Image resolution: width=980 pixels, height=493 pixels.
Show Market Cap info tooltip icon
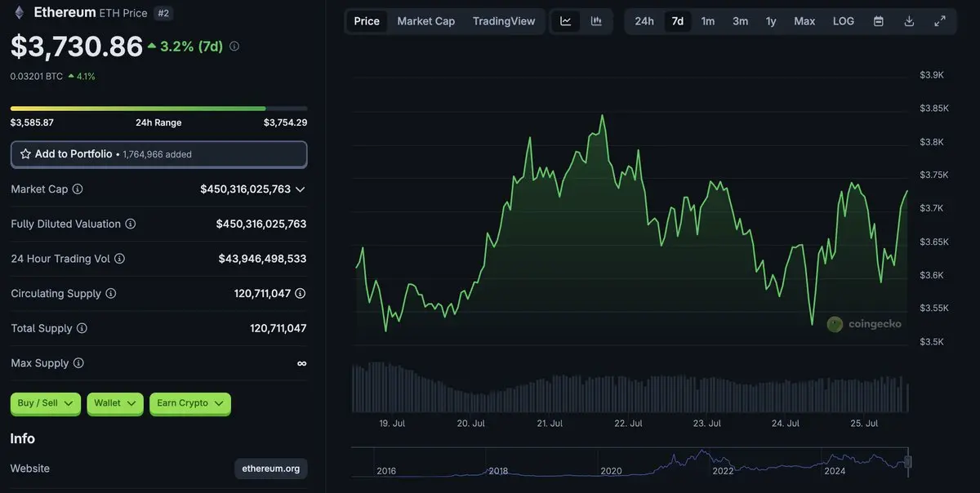[x=78, y=189]
